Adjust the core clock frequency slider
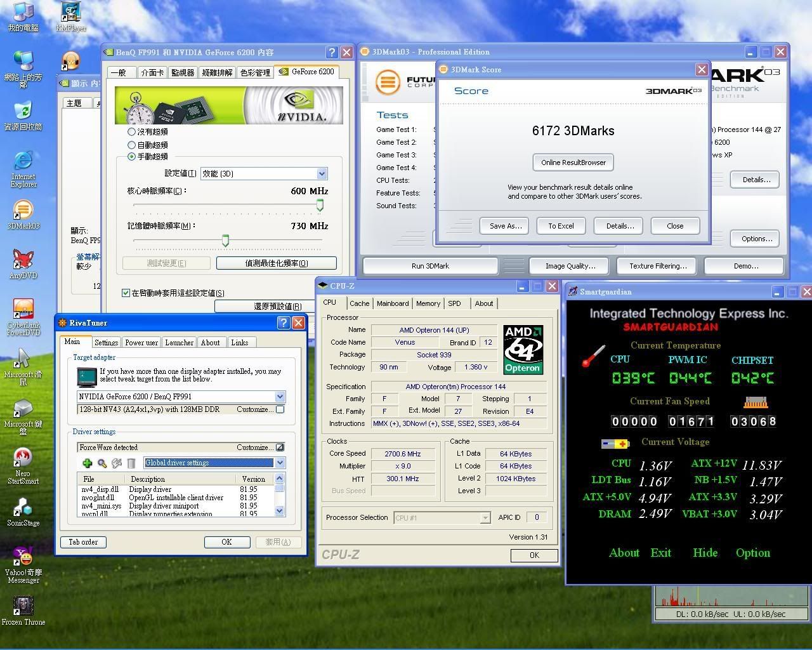This screenshot has width=812, height=650. [x=320, y=205]
